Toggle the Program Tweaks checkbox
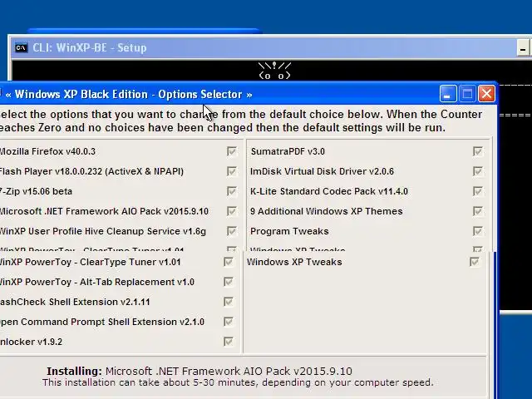 point(478,231)
